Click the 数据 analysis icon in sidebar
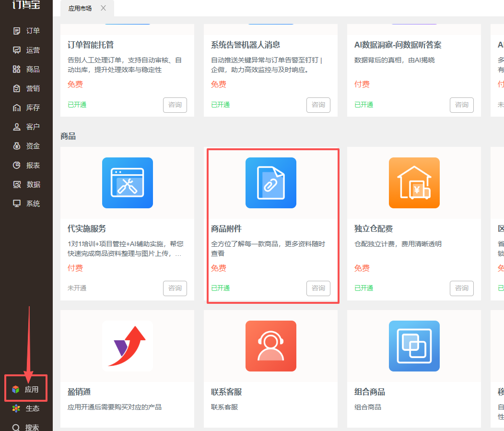Image resolution: width=504 pixels, height=431 pixels. [x=17, y=184]
